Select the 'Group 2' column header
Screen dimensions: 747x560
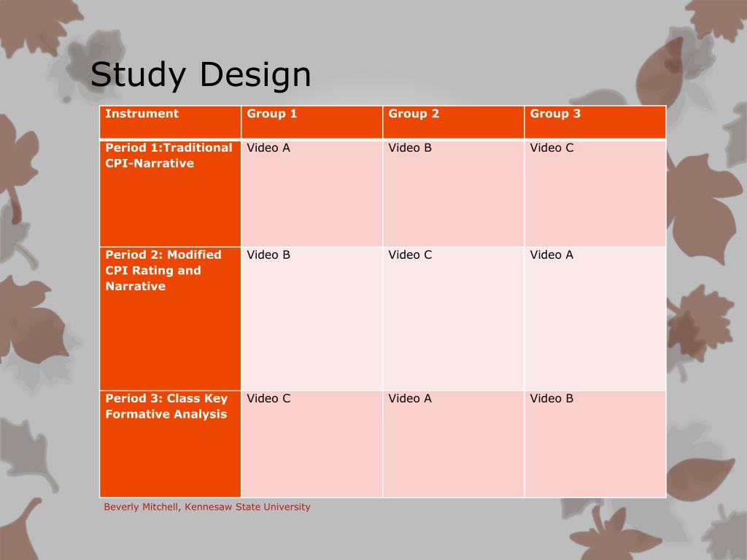[x=453, y=122]
